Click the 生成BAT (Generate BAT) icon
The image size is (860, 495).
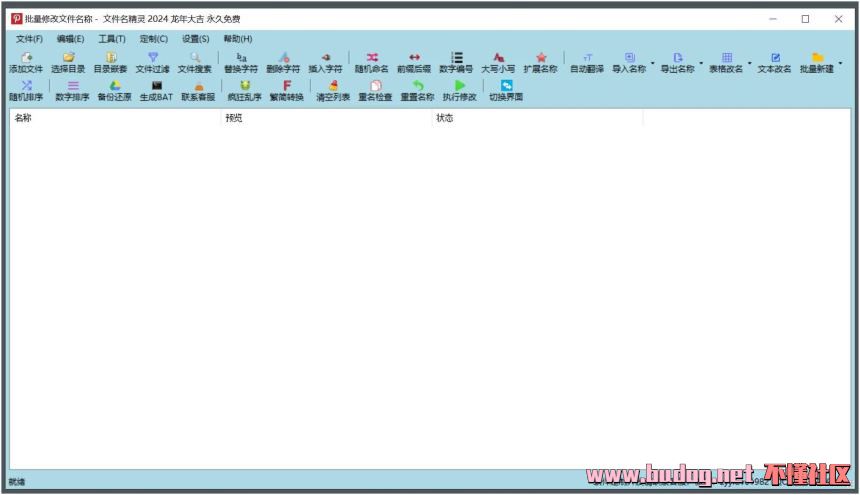point(156,92)
